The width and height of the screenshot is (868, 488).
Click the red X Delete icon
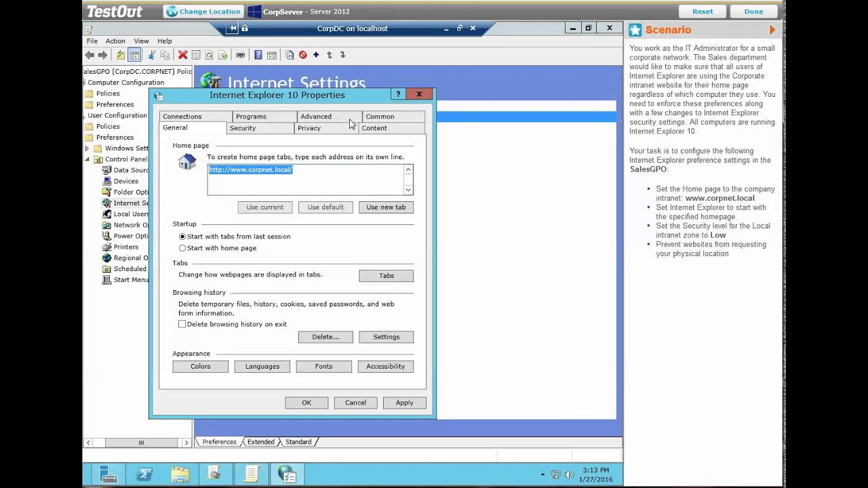tap(182, 55)
